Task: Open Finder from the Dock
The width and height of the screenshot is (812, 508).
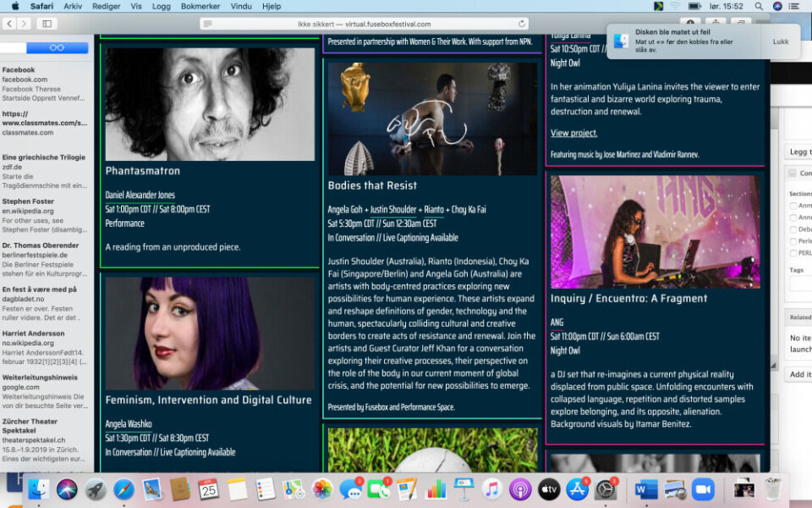Action: [x=38, y=489]
